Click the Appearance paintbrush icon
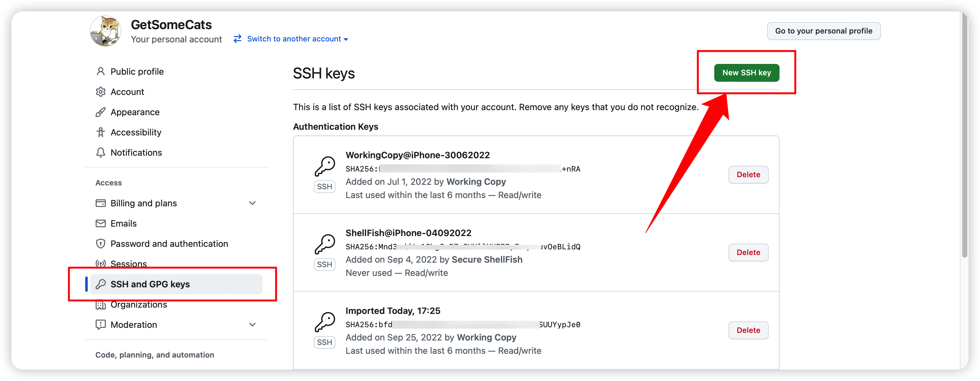The width and height of the screenshot is (980, 381). click(100, 112)
